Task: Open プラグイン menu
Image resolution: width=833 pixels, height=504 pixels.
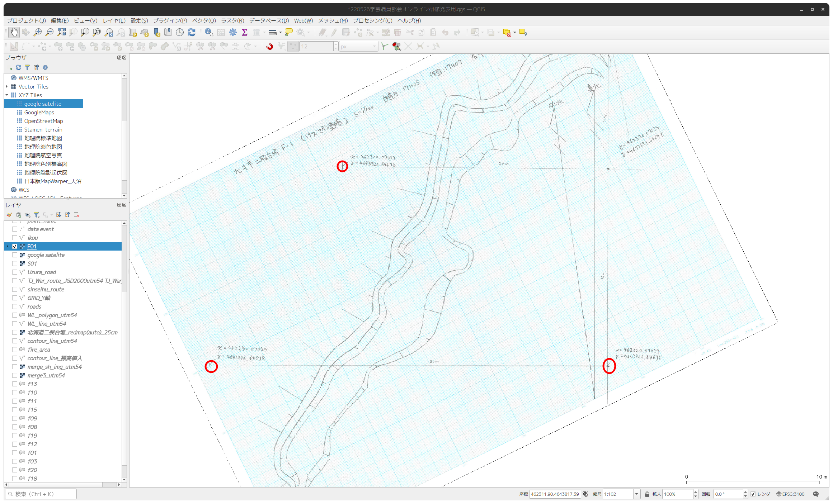Action: (x=170, y=20)
